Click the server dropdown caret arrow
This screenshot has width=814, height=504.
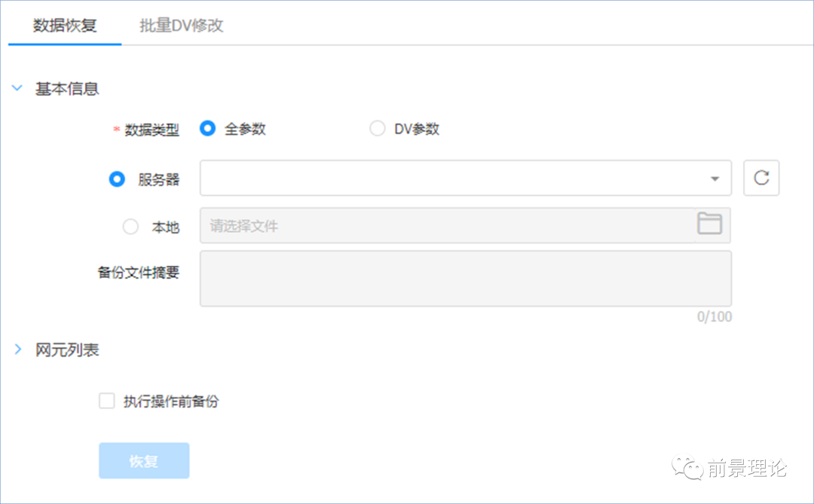pos(715,179)
